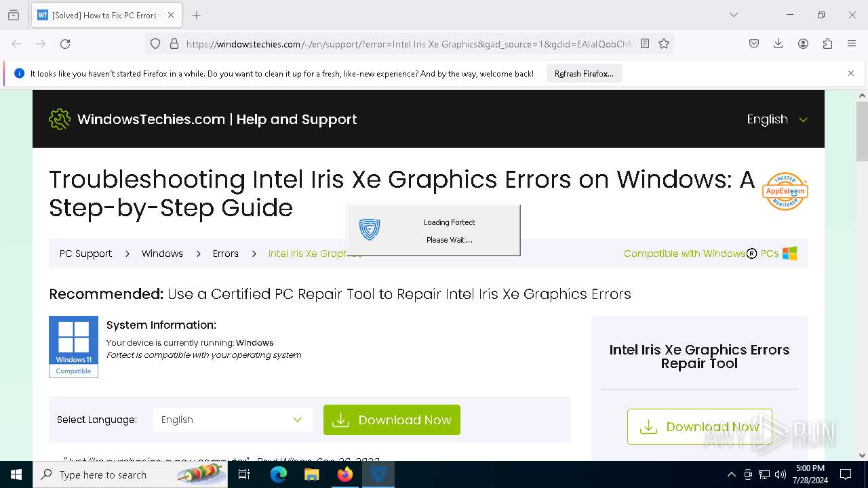
Task: Dismiss the Firefox refresh notification bar
Action: (x=851, y=73)
